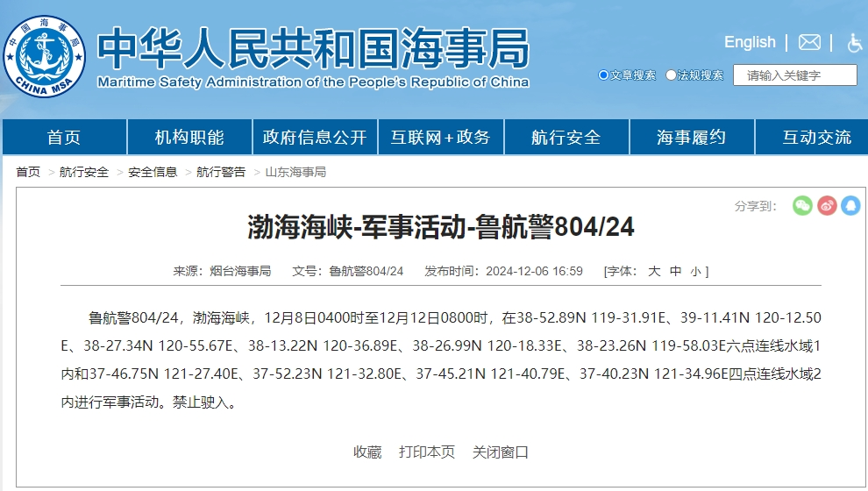The height and width of the screenshot is (491, 868).
Task: Open the 海事履约 navigation tab
Action: pos(692,137)
